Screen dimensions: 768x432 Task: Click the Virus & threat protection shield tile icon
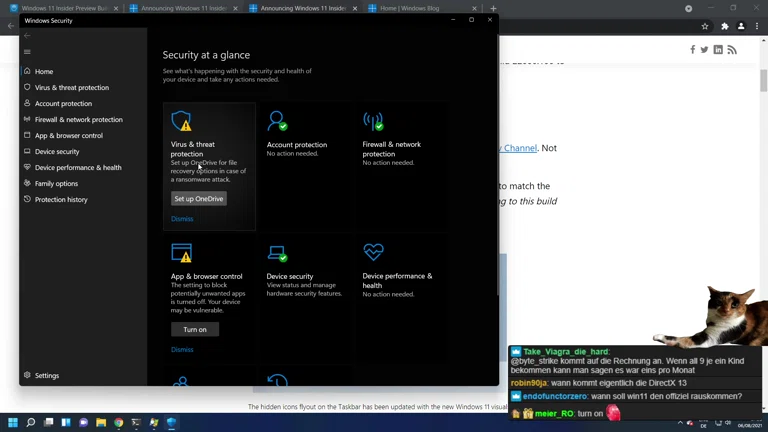[x=181, y=120]
